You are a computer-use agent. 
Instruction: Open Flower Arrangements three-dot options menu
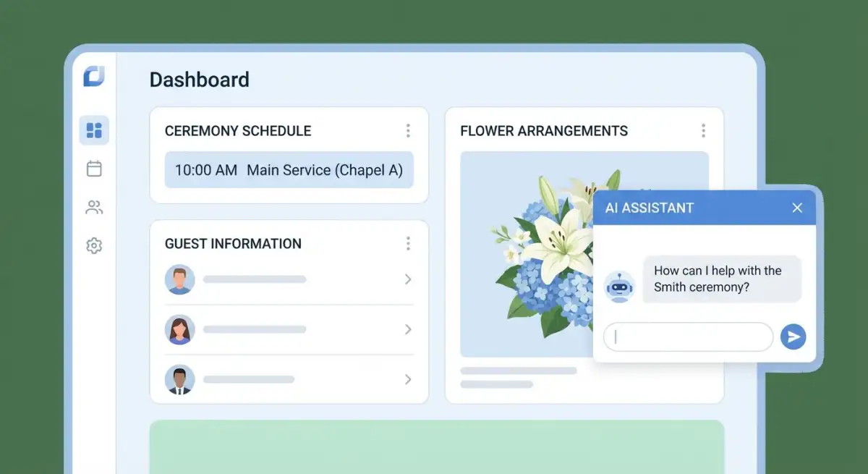[703, 131]
